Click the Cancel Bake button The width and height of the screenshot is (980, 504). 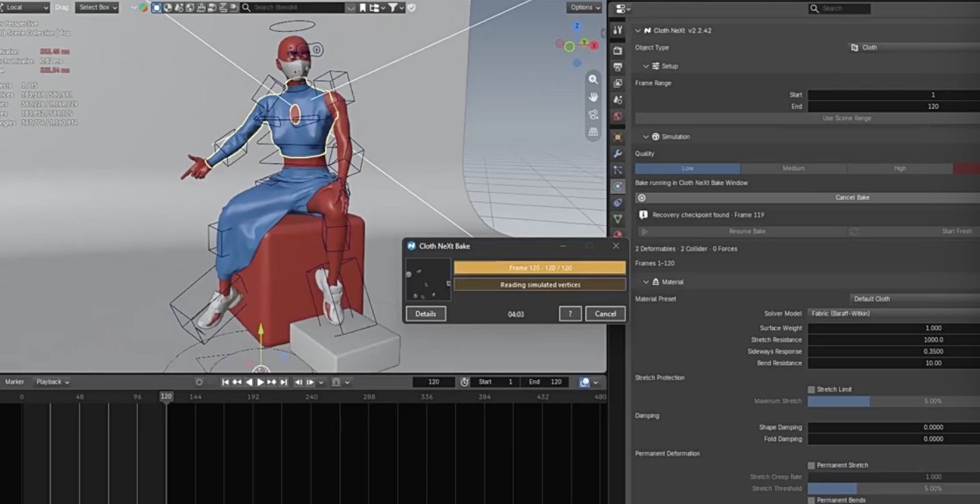click(807, 197)
